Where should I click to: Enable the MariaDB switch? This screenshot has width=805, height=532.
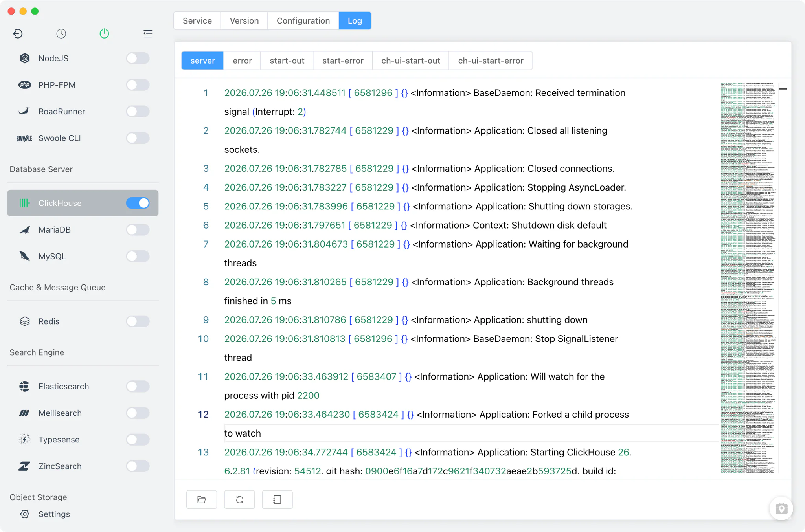(x=138, y=230)
